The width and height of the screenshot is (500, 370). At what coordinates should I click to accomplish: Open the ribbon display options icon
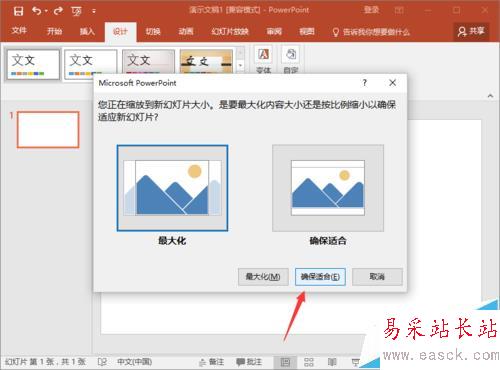tap(399, 10)
